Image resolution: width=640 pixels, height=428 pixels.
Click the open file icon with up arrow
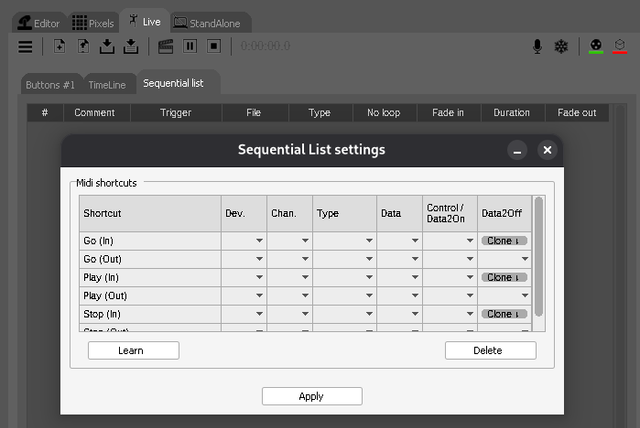(x=83, y=46)
